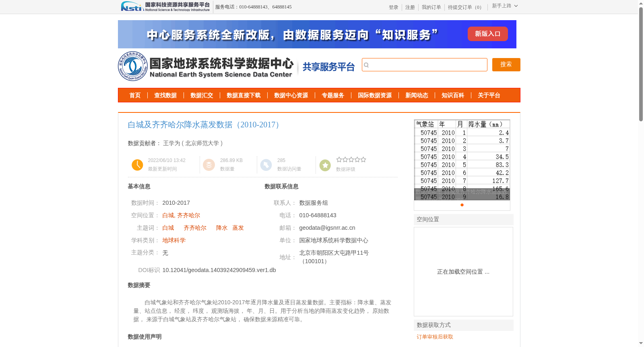Expand the 新手上路 dropdown
The height and width of the screenshot is (347, 644).
point(505,6)
